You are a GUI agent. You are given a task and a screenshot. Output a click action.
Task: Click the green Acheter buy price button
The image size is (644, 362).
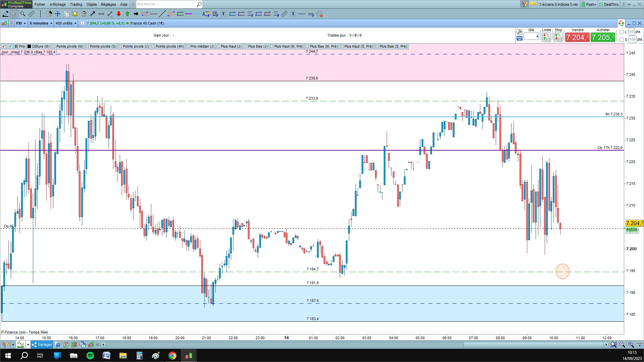pos(603,37)
